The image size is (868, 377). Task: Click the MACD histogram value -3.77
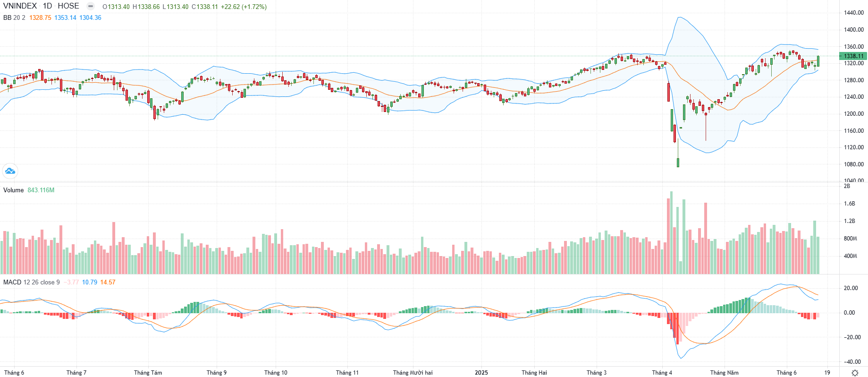point(72,282)
